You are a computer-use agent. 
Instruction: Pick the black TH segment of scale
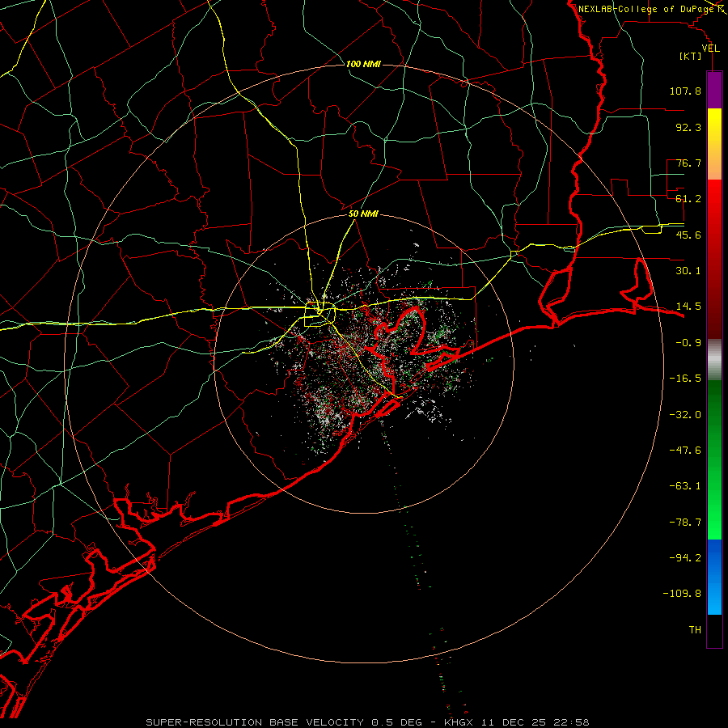pos(714,631)
